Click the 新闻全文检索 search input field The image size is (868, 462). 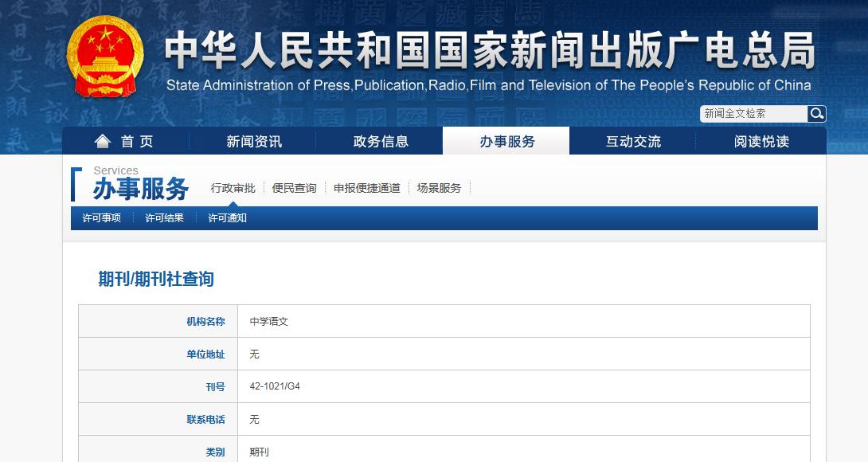click(x=753, y=114)
